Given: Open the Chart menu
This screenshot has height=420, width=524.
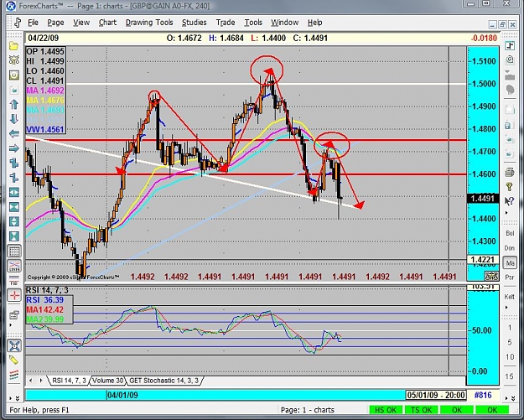Looking at the screenshot, I should (x=107, y=23).
